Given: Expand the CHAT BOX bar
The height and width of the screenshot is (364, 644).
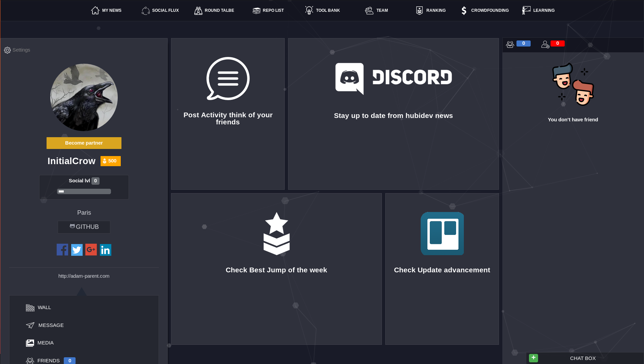Looking at the screenshot, I should (x=585, y=358).
